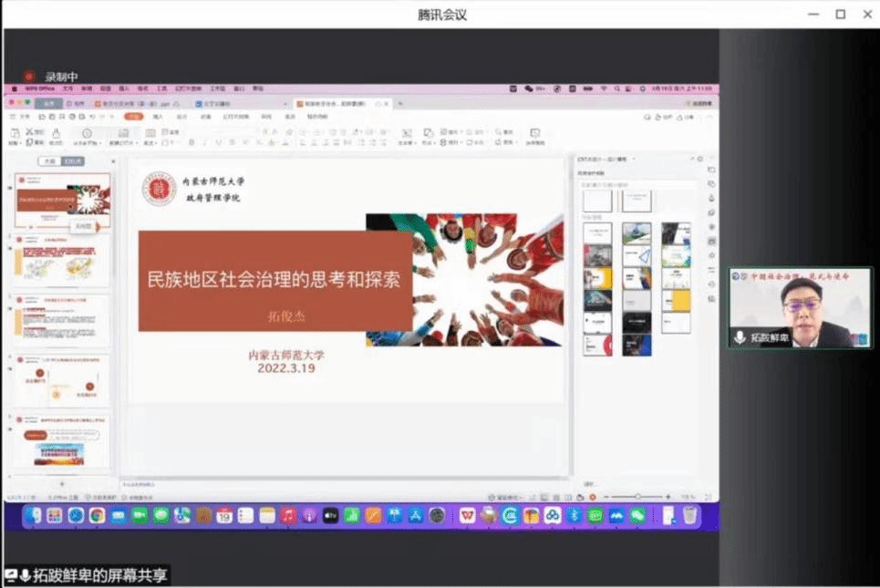This screenshot has height=588, width=880.
Task: Switch the left panel to 大纲 outline view
Action: 50,161
